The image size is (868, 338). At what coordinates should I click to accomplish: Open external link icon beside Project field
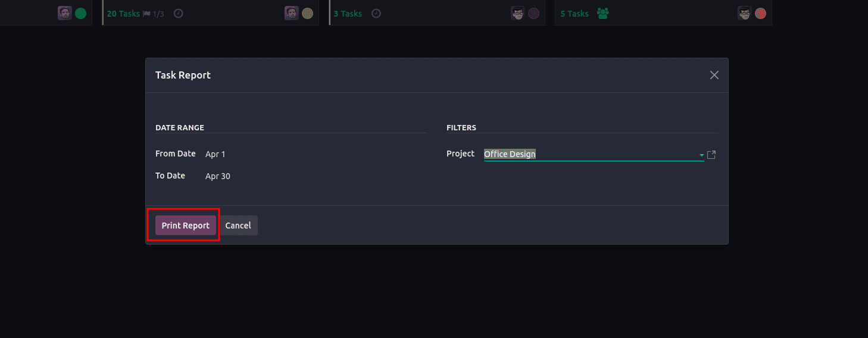pos(711,155)
